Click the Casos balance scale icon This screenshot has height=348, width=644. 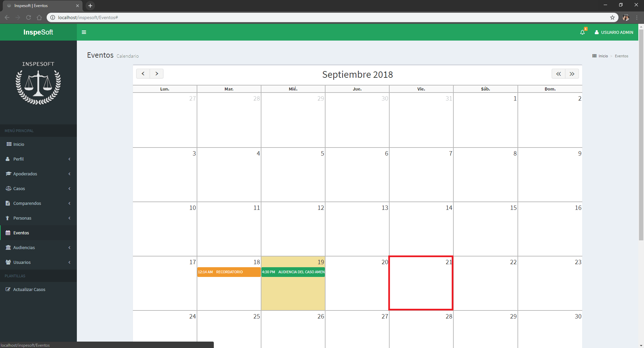8,188
